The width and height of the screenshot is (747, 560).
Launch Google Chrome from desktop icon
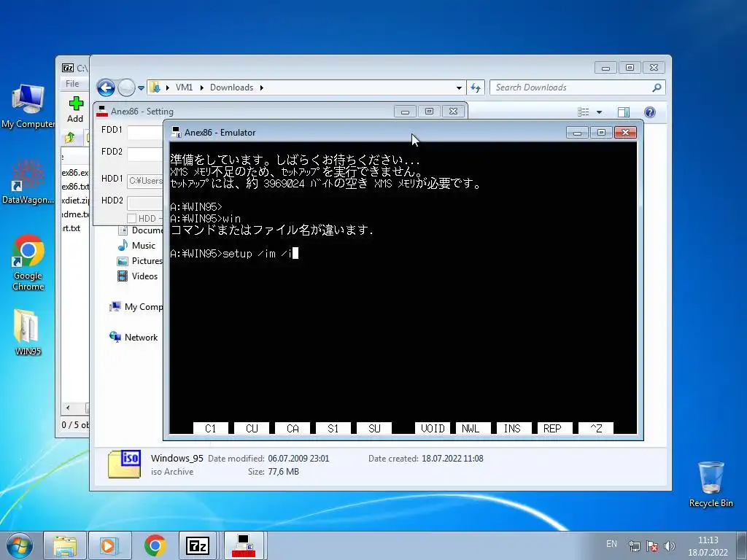click(28, 262)
